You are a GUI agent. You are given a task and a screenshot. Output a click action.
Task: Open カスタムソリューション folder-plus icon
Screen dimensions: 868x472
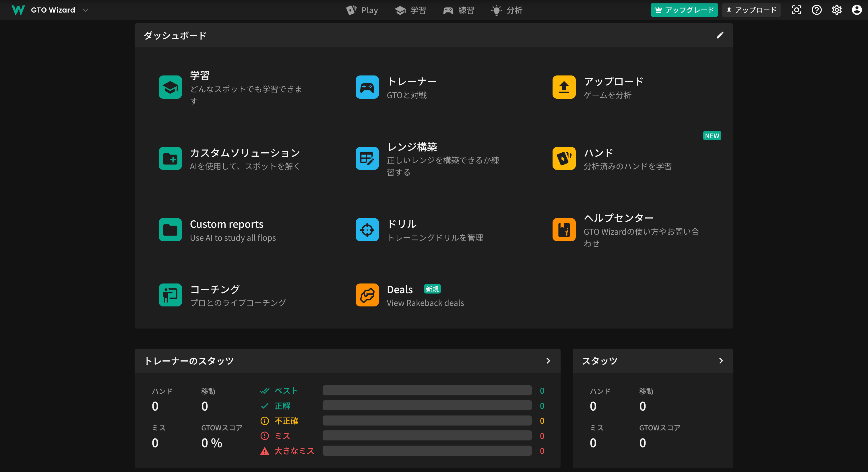[170, 158]
